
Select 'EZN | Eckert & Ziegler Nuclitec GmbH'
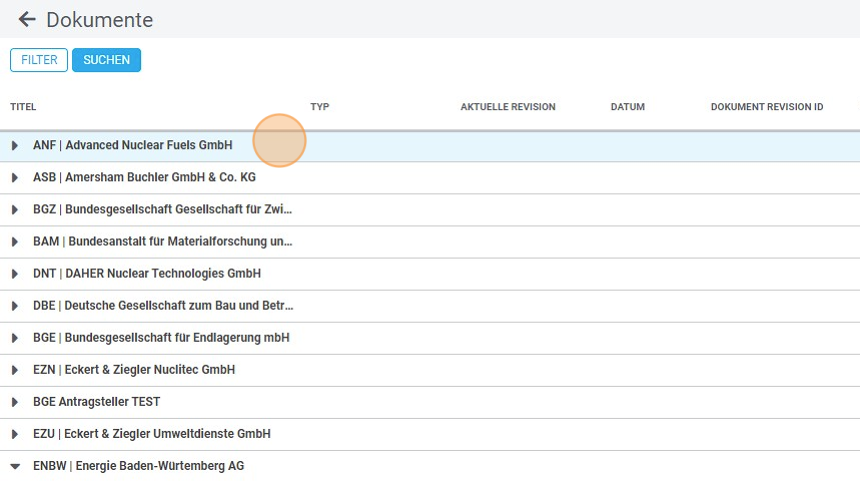tap(134, 370)
